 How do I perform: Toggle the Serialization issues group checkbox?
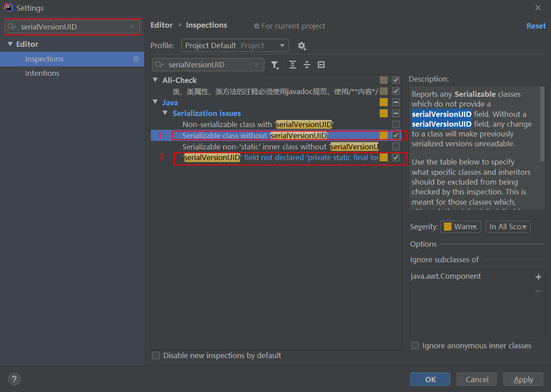point(396,113)
